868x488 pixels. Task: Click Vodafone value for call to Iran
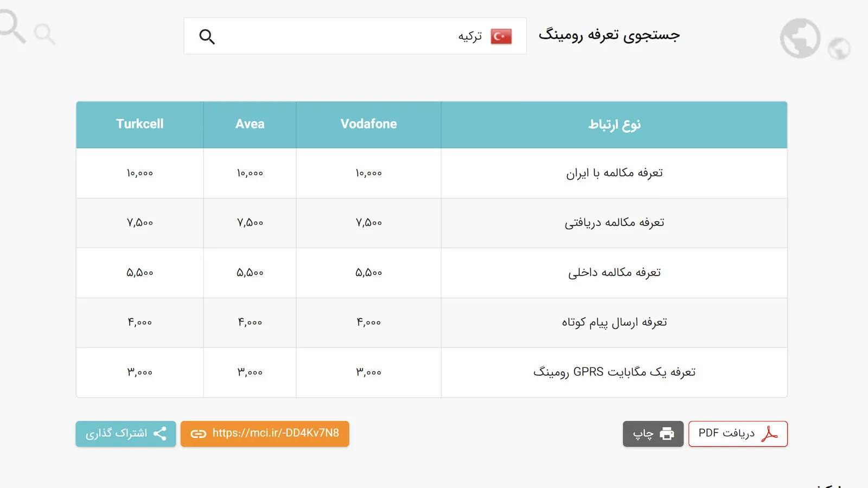pyautogui.click(x=369, y=173)
